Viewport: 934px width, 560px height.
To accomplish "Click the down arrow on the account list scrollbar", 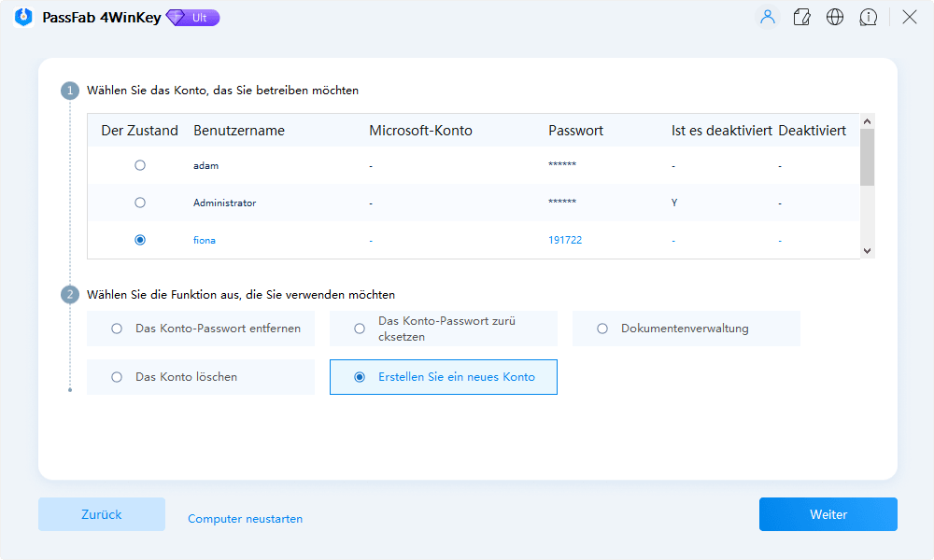I will tap(867, 250).
